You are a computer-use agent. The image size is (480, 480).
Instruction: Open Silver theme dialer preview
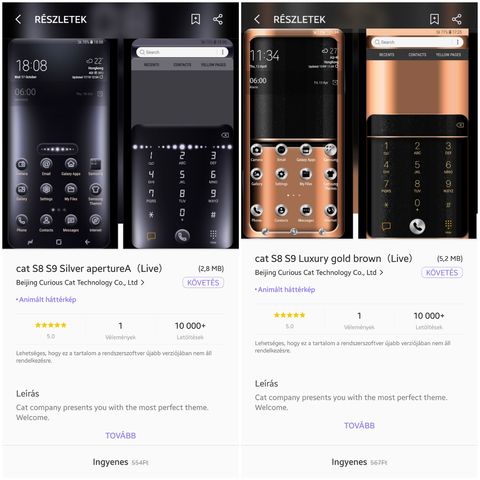point(181,144)
